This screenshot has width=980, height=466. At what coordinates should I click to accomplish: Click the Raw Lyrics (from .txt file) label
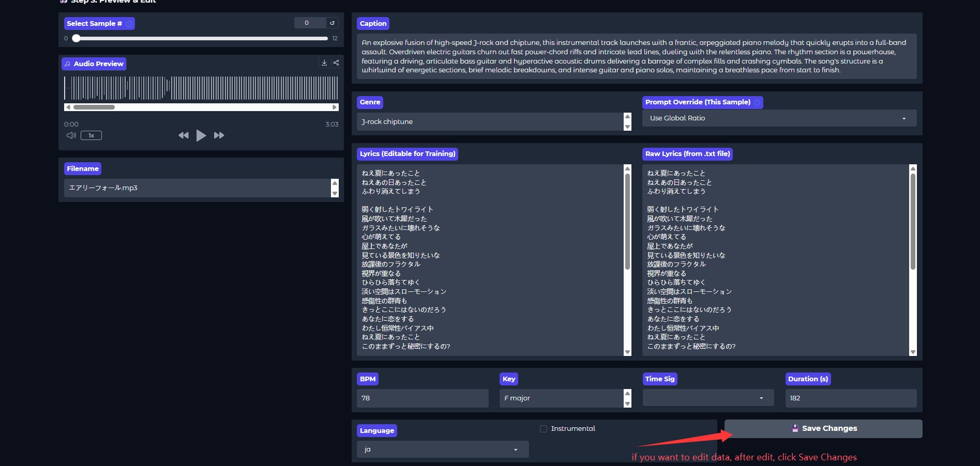pyautogui.click(x=687, y=154)
